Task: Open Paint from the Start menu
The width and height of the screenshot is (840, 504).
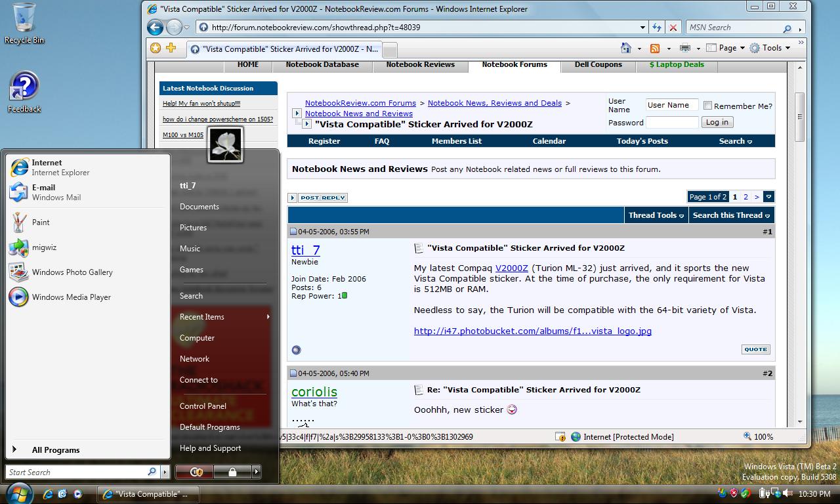Action: pyautogui.click(x=87, y=222)
